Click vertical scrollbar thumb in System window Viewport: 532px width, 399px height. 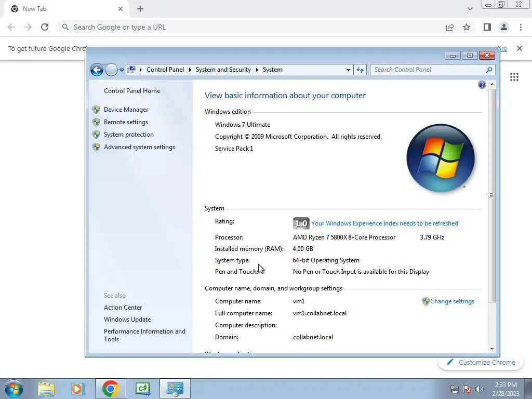click(492, 195)
